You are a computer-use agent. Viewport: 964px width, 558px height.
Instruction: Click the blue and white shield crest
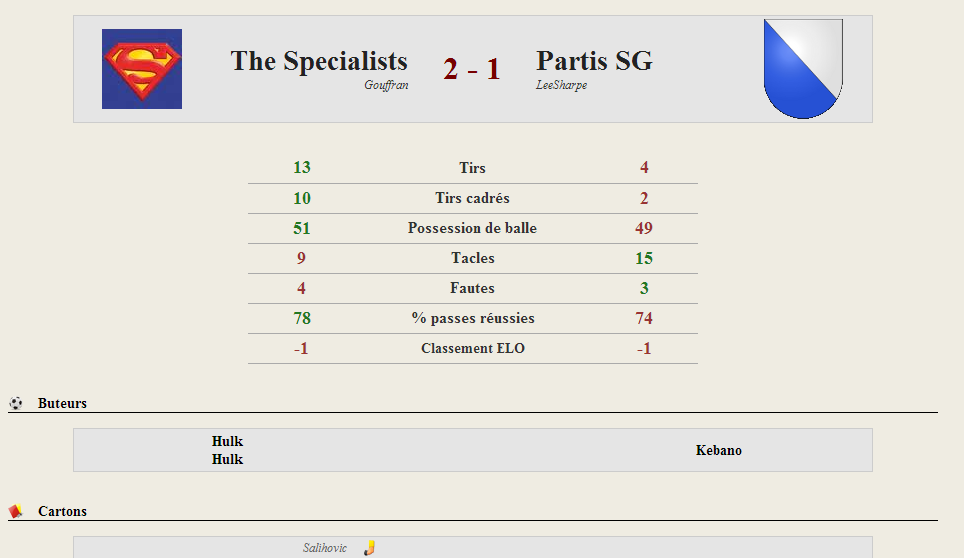click(x=803, y=69)
